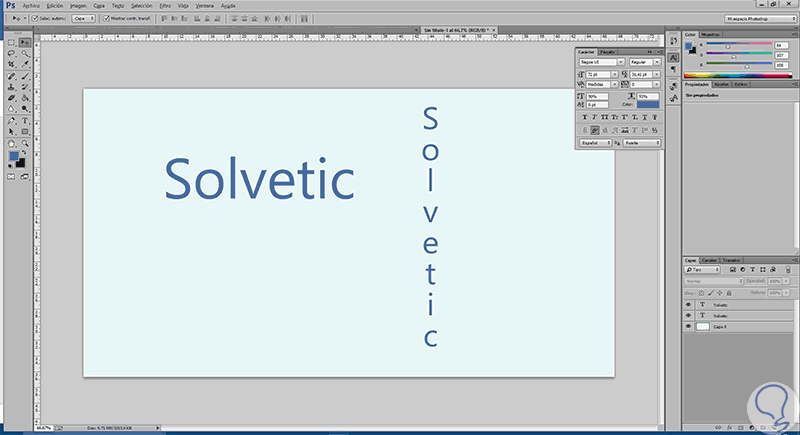Open the Capa auto-select dropdown
Viewport: 800px width, 435px height.
point(84,18)
